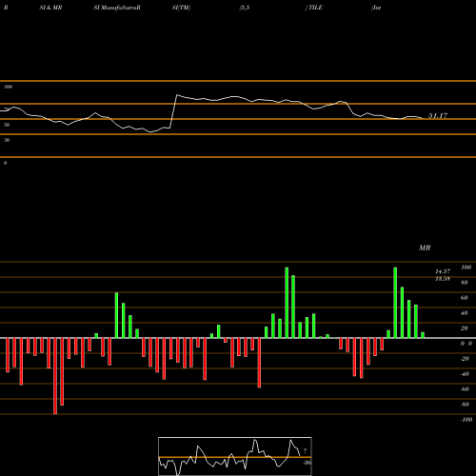Click the MunafaSutra header text
The image size is (476, 476).
pyautogui.click(x=120, y=8)
